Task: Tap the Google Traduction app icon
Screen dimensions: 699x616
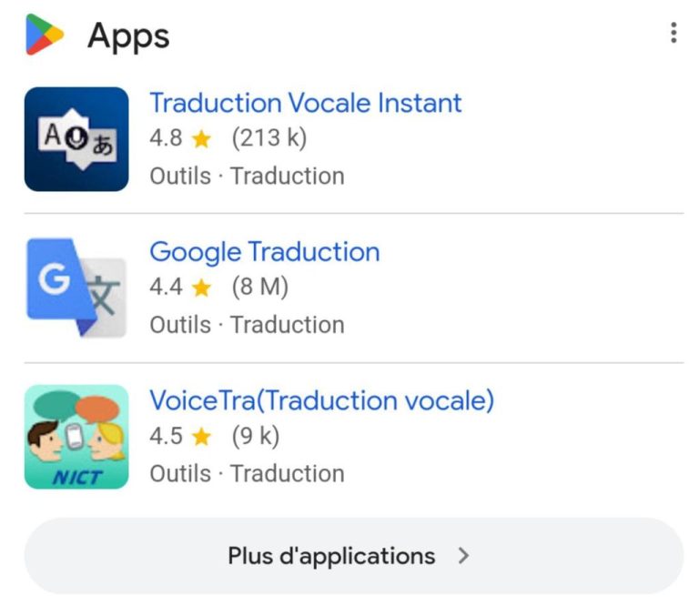Action: [76, 288]
